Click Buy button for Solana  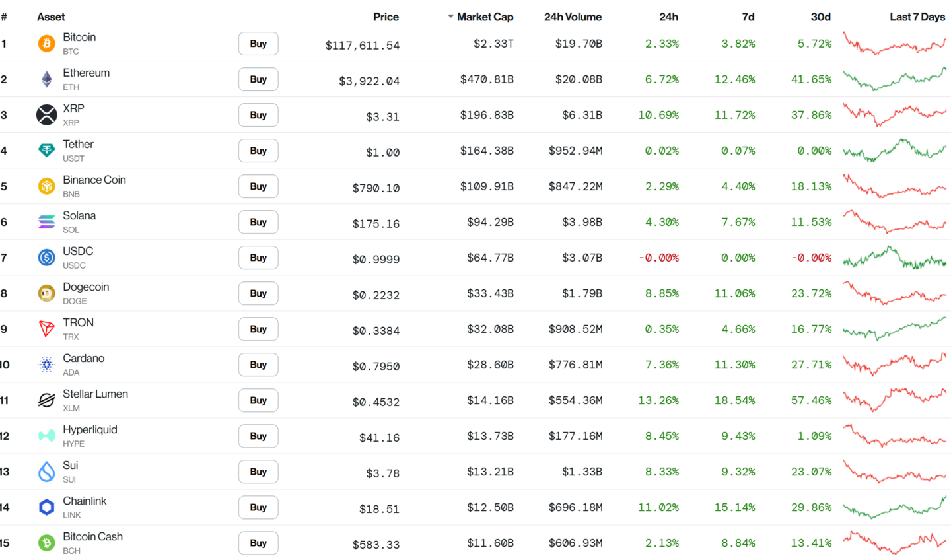258,222
